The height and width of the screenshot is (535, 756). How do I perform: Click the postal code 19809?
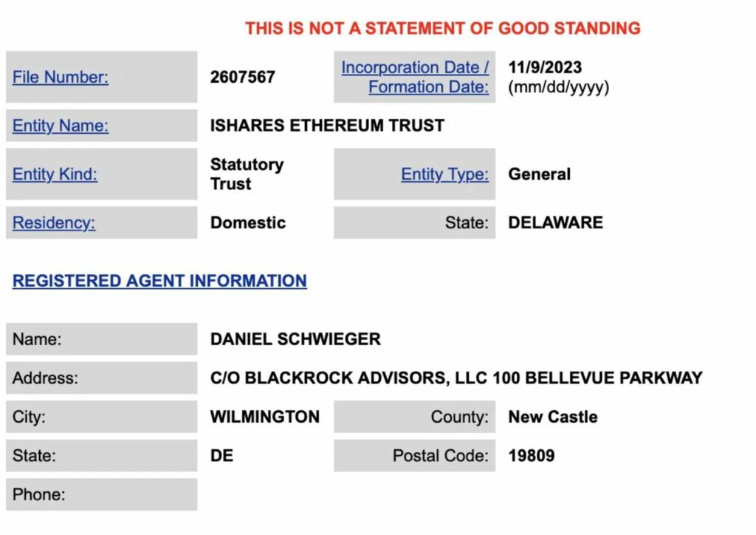tap(530, 456)
